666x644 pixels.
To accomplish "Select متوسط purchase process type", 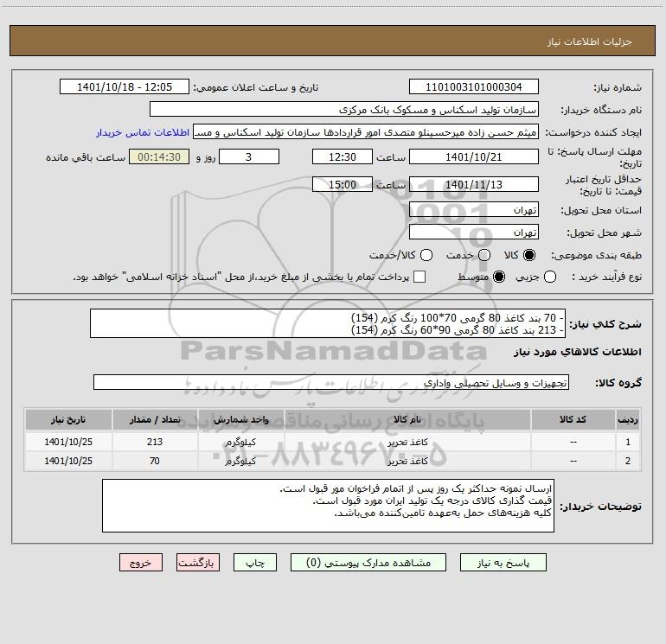I will [499, 277].
